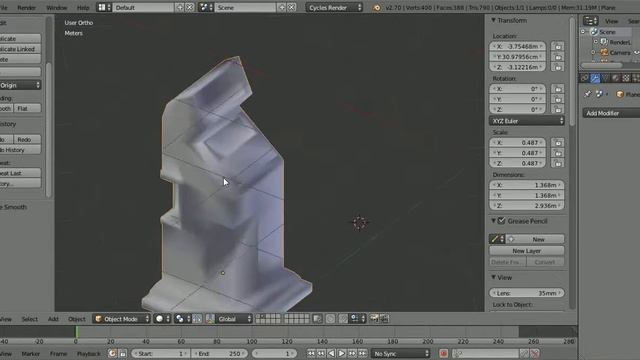Open the Texture properties tab icon
The height and width of the screenshot is (360, 640).
[626, 78]
